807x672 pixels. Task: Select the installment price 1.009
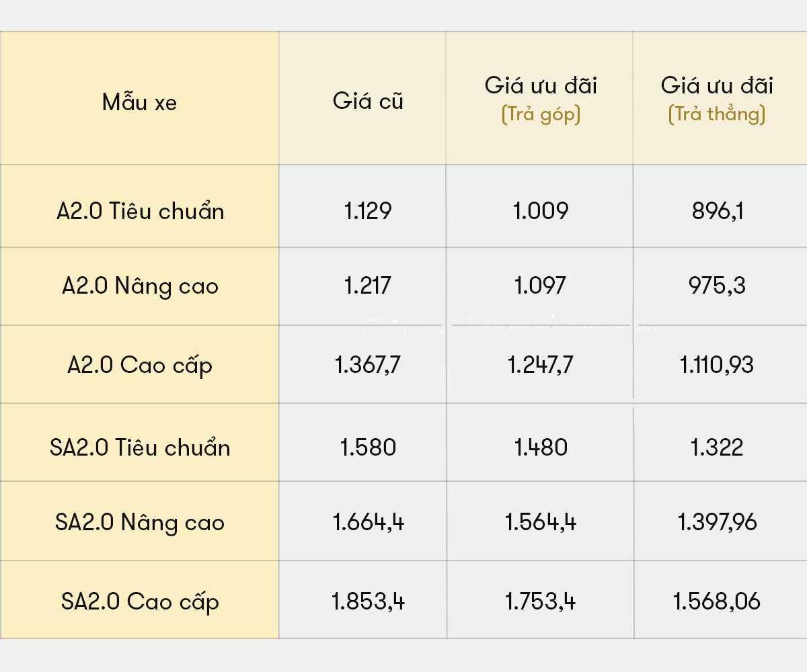[x=541, y=211]
